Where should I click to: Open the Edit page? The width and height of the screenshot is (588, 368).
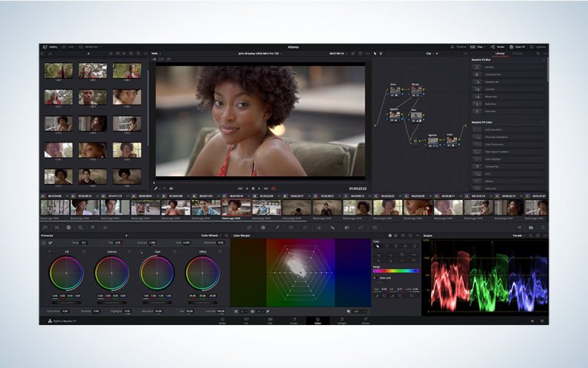269,320
